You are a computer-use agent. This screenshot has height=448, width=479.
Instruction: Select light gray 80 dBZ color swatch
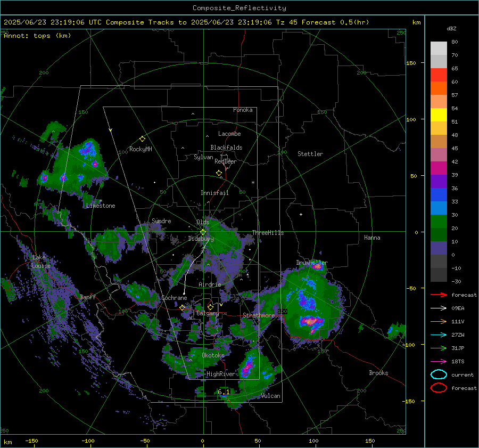point(439,48)
